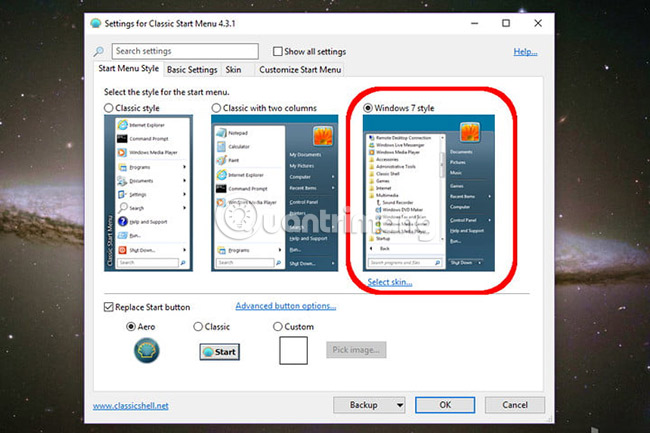The image size is (650, 433).
Task: Choose the Custom start button option
Action: (x=278, y=327)
